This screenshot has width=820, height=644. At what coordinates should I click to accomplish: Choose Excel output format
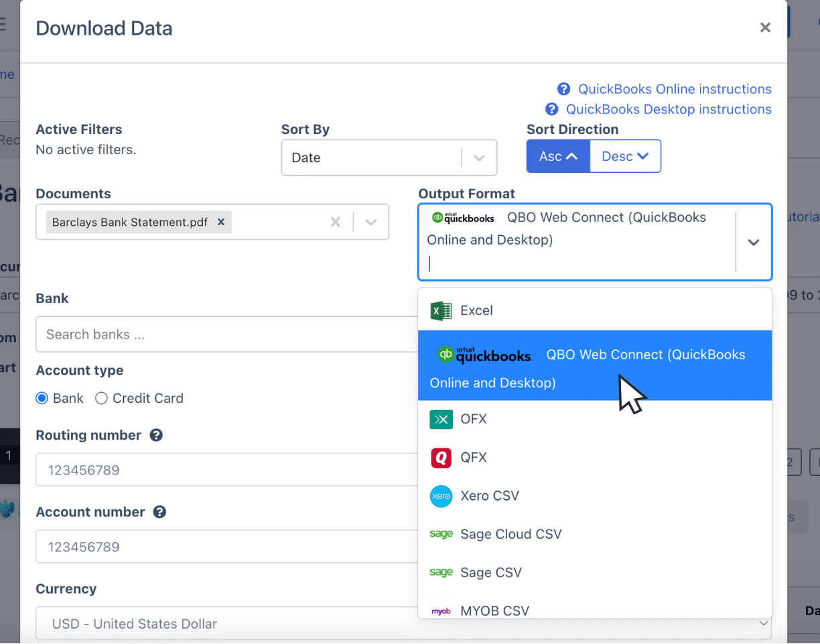(x=595, y=310)
